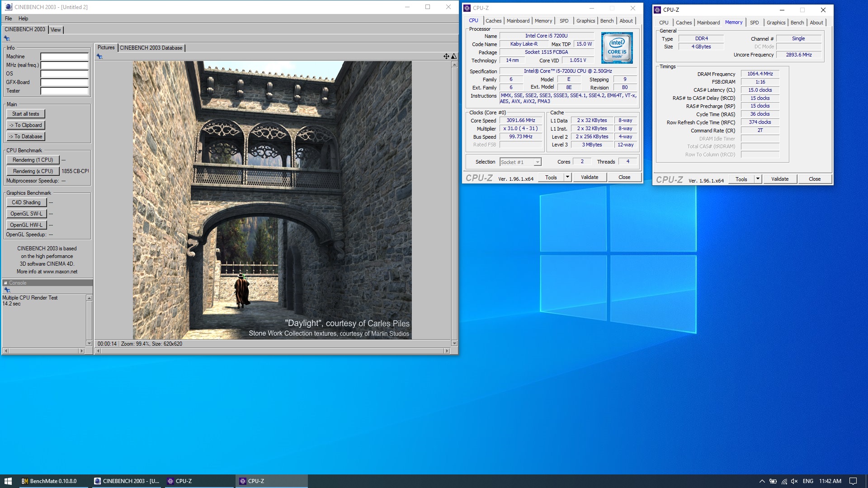Click the ENG language indicator
The height and width of the screenshot is (488, 868).
point(808,481)
